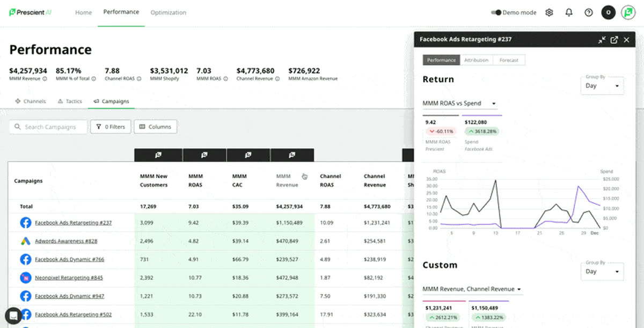Click the Prescient badge above MMM CAC column
The width and height of the screenshot is (644, 328).
248,155
